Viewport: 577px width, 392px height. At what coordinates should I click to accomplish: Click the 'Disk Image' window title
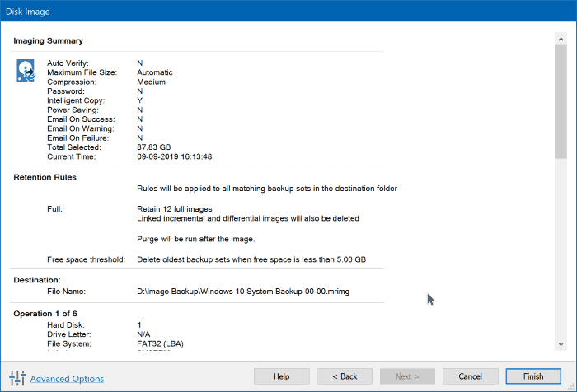coord(27,12)
